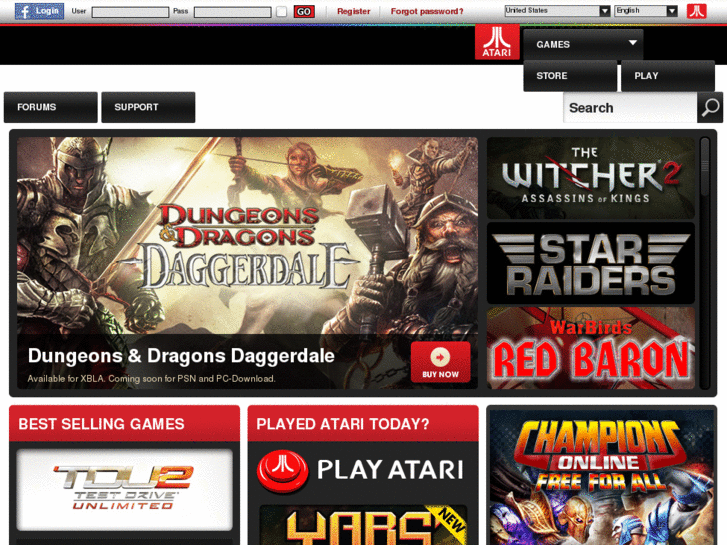
Task: Open the English language dropdown
Action: point(646,11)
